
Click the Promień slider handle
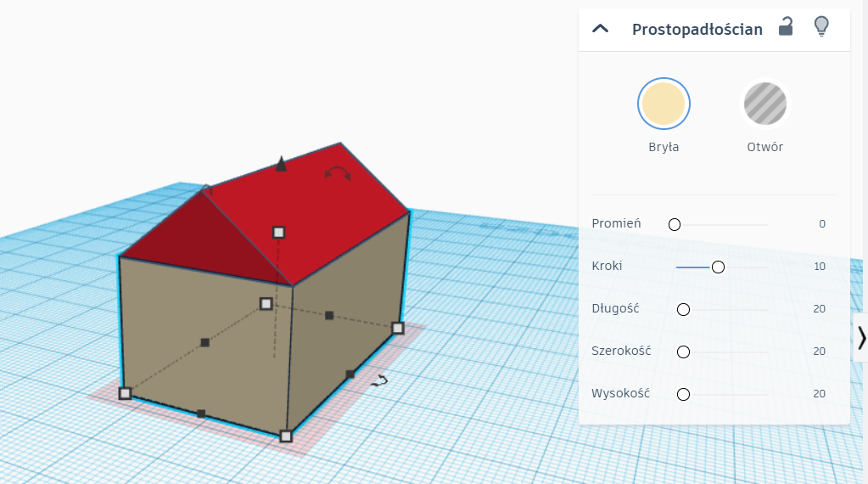[675, 224]
